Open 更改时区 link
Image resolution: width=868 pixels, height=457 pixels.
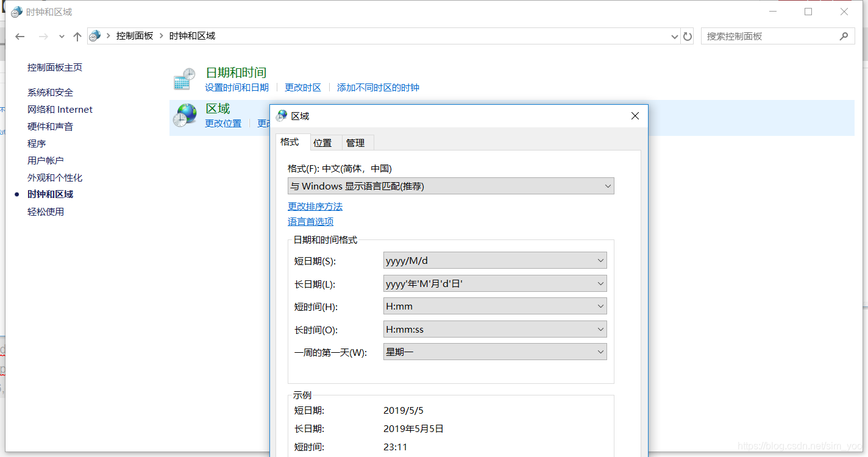[303, 88]
